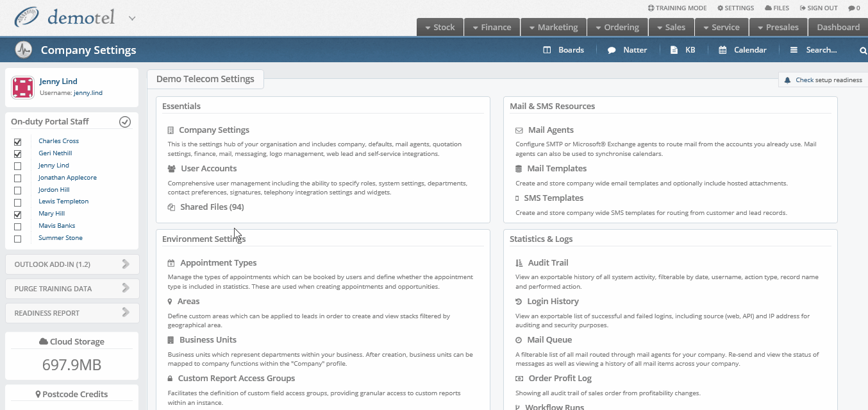Viewport: 868px width, 410px height.
Task: Tick the Summer Stone checkbox
Action: coord(17,239)
